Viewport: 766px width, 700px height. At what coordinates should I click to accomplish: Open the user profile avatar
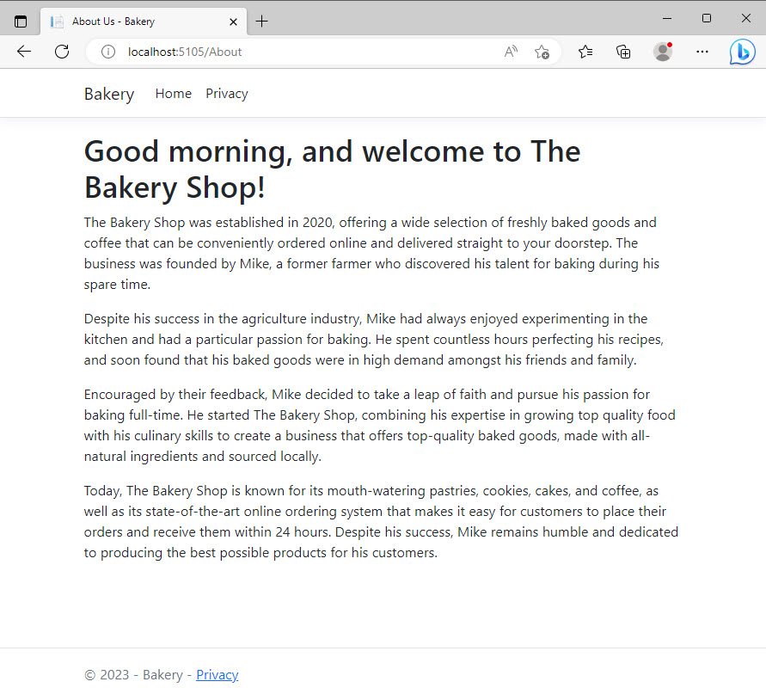point(663,52)
